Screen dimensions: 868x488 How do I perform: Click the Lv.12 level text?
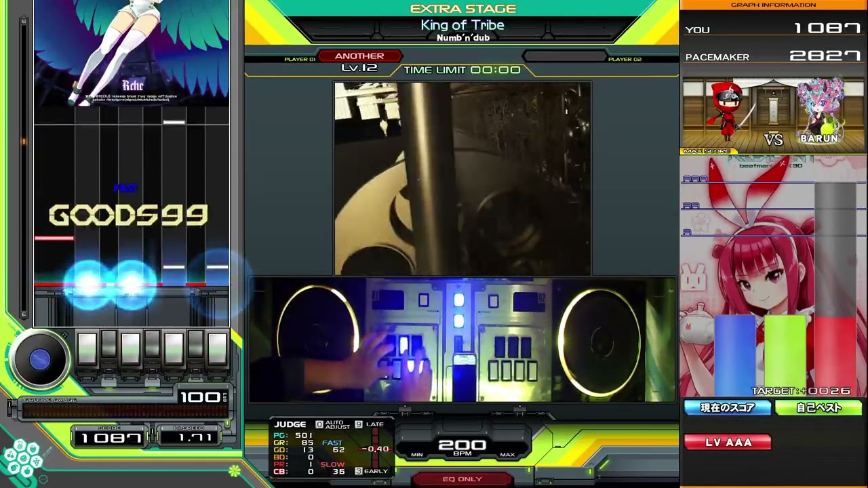(x=359, y=68)
